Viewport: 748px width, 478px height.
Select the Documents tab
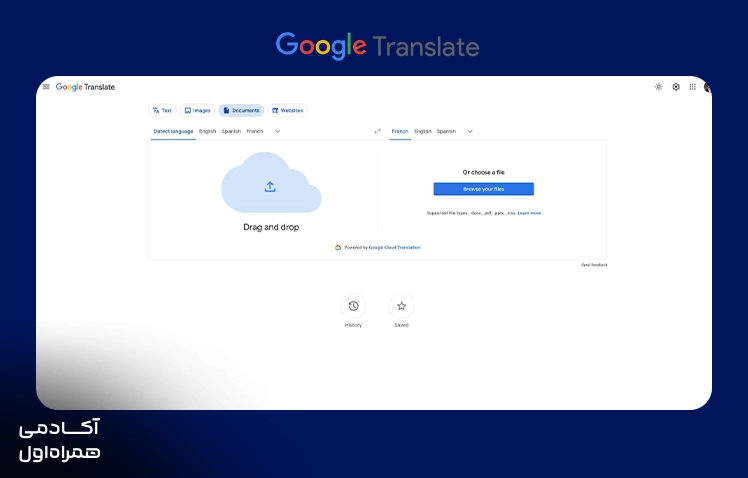241,110
